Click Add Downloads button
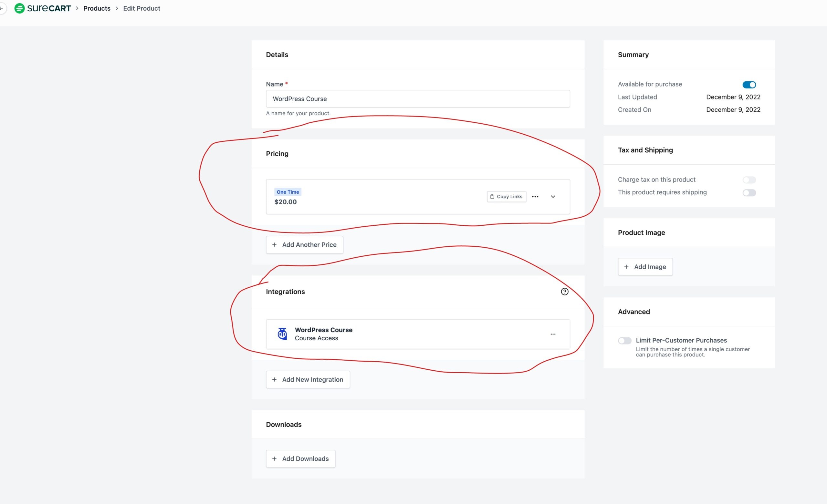This screenshot has height=504, width=827. (300, 459)
